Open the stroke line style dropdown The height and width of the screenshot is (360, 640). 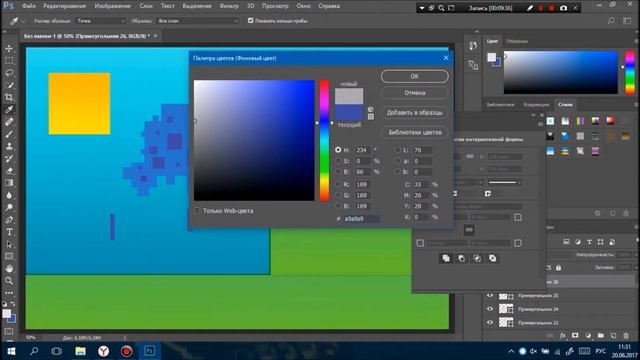click(504, 182)
